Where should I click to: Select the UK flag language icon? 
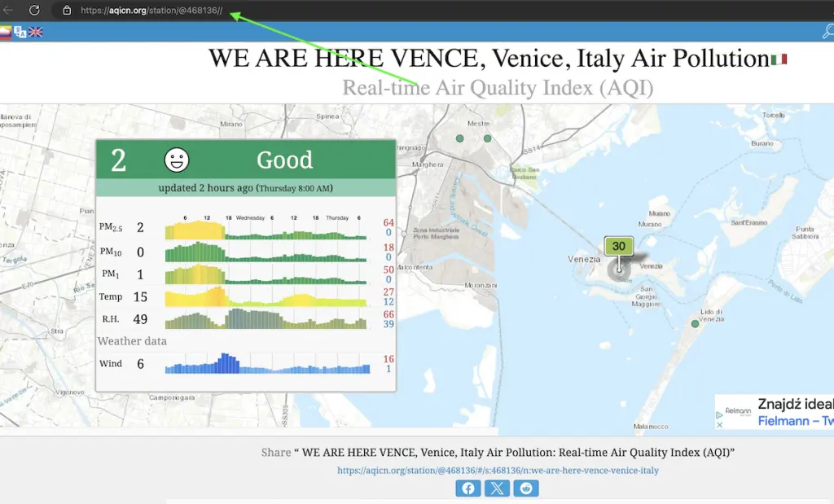(36, 32)
